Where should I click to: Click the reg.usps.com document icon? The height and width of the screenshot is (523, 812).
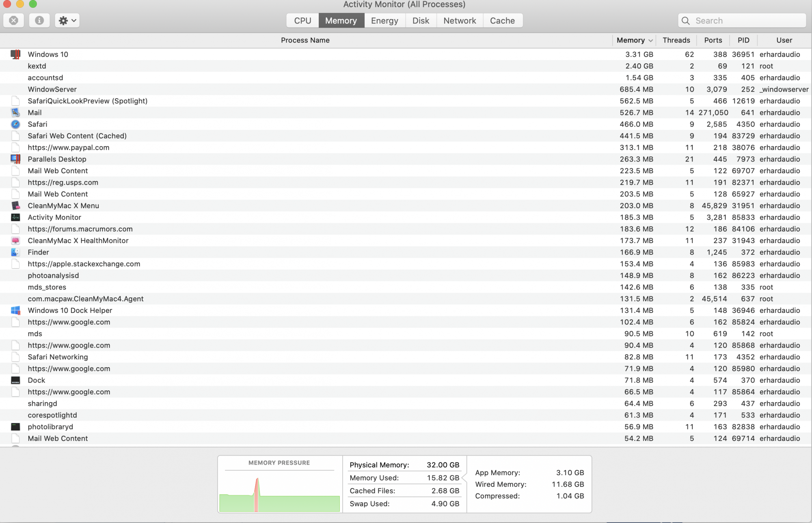pyautogui.click(x=15, y=183)
